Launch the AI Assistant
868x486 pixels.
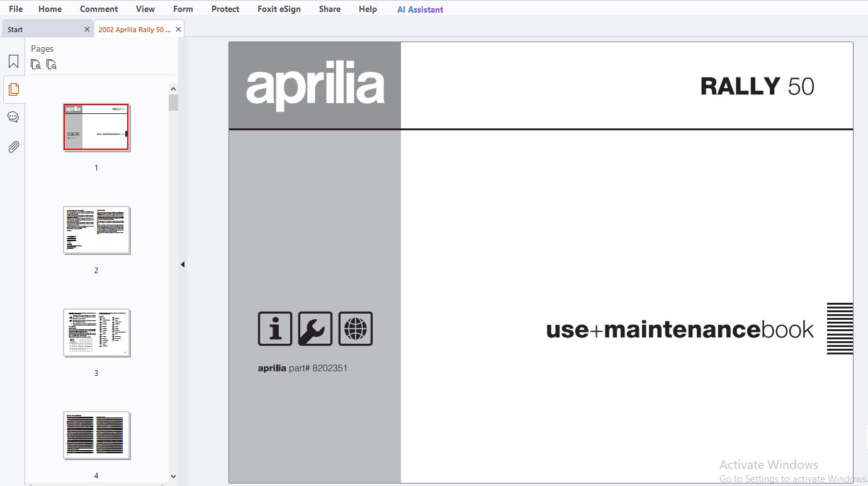click(420, 9)
